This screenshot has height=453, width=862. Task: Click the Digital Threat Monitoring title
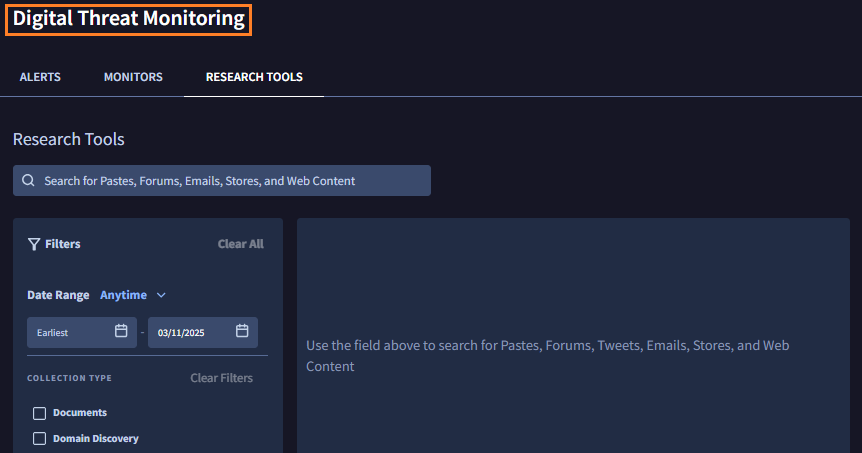pos(128,19)
